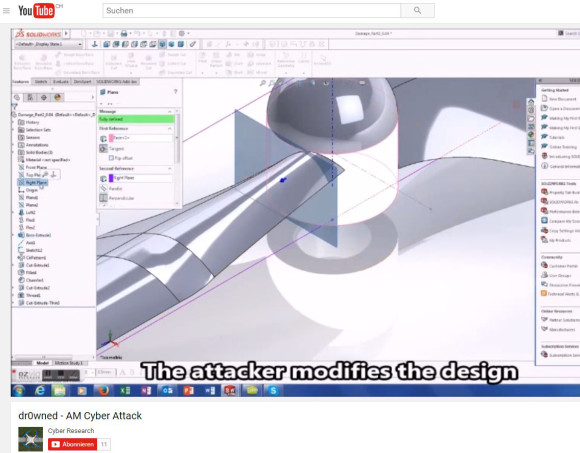Screen dimensions: 580x453
Task: Focus the Suchen search field
Action: tap(251, 11)
